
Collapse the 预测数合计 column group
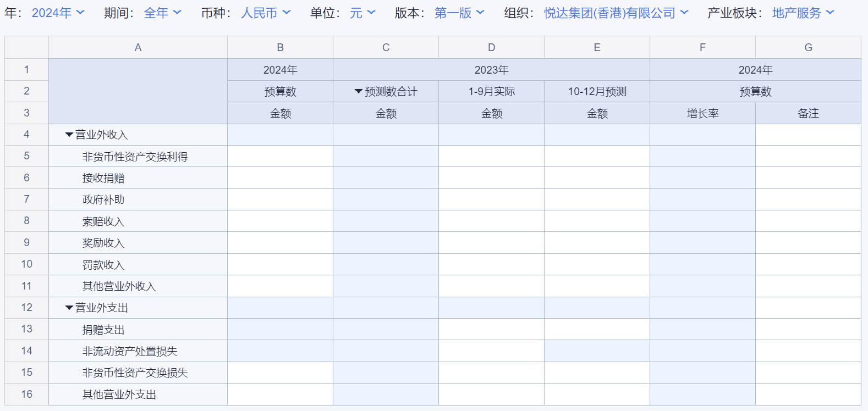click(x=359, y=92)
